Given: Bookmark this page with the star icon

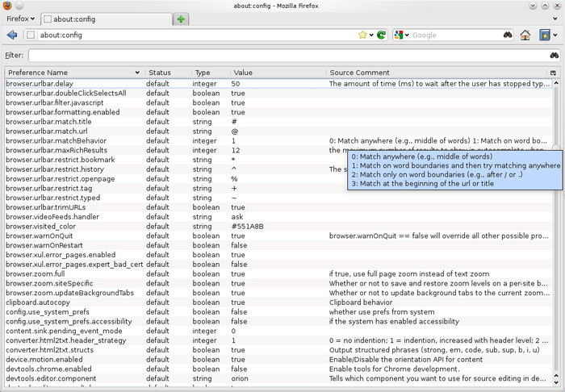Looking at the screenshot, I should point(362,35).
